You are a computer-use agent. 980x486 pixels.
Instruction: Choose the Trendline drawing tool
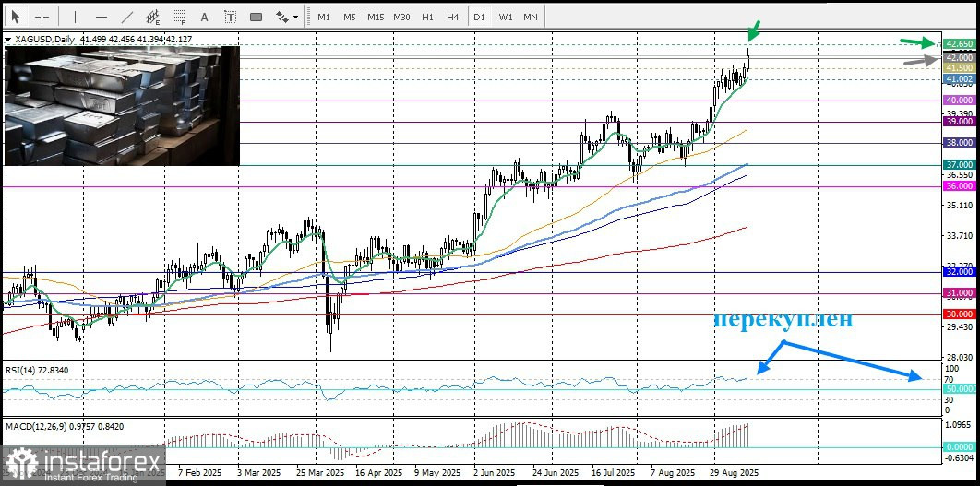(126, 17)
